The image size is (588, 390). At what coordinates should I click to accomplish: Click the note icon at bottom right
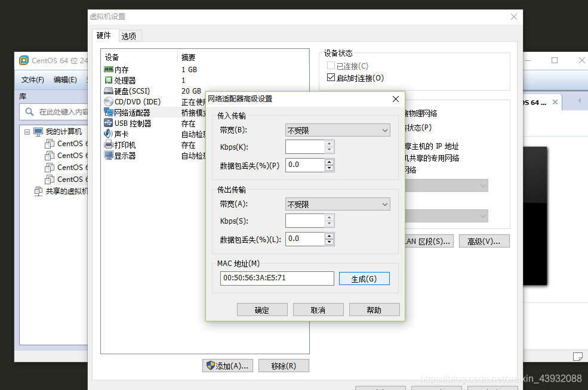coord(578,356)
